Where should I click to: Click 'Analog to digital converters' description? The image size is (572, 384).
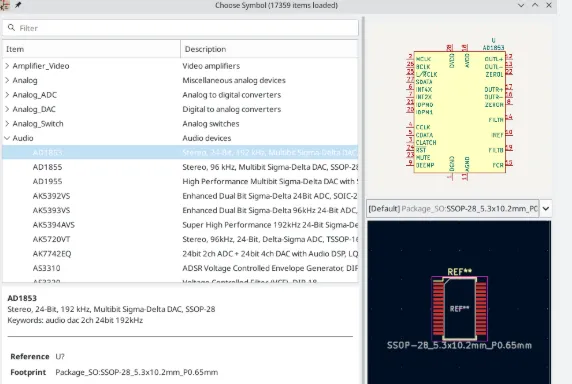coord(232,95)
